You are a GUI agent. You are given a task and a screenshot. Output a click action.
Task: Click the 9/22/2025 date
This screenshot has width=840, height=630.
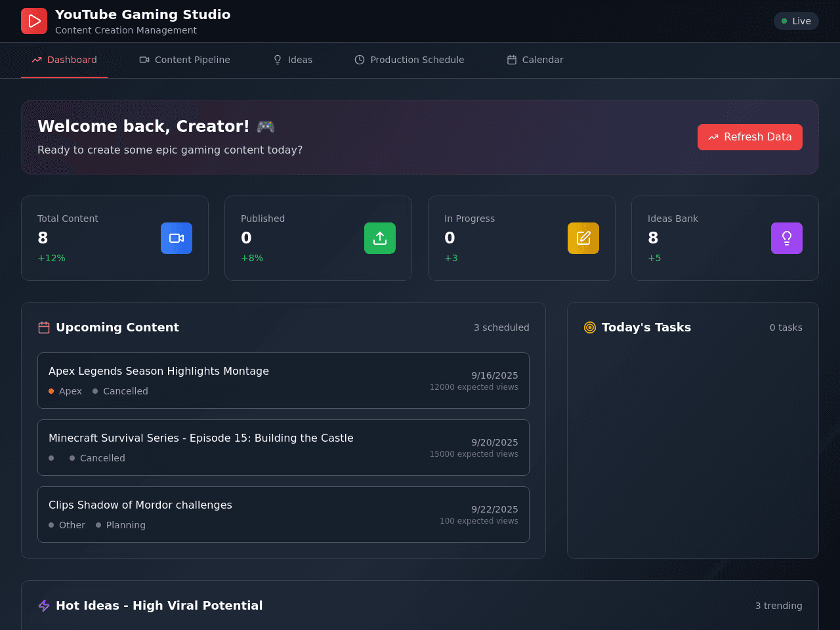click(495, 509)
